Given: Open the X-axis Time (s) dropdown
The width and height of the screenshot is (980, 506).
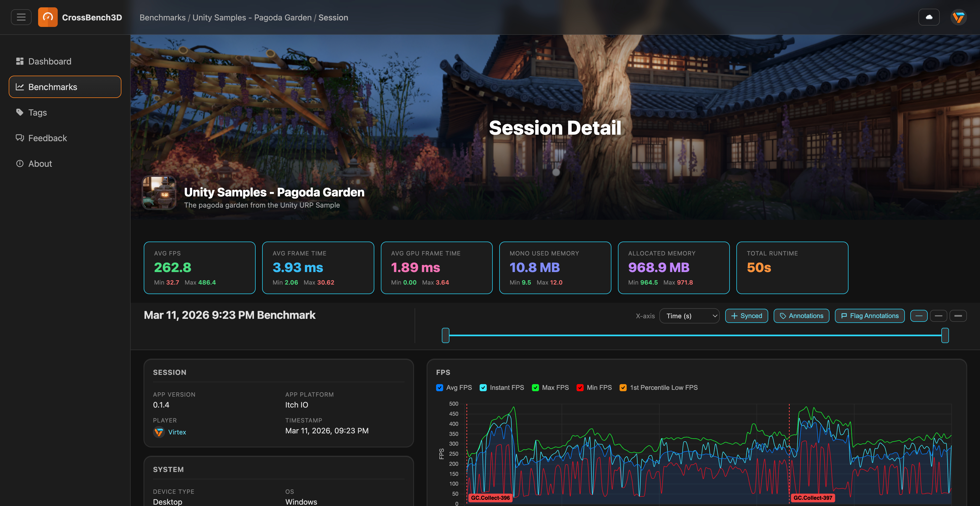Looking at the screenshot, I should click(x=689, y=316).
